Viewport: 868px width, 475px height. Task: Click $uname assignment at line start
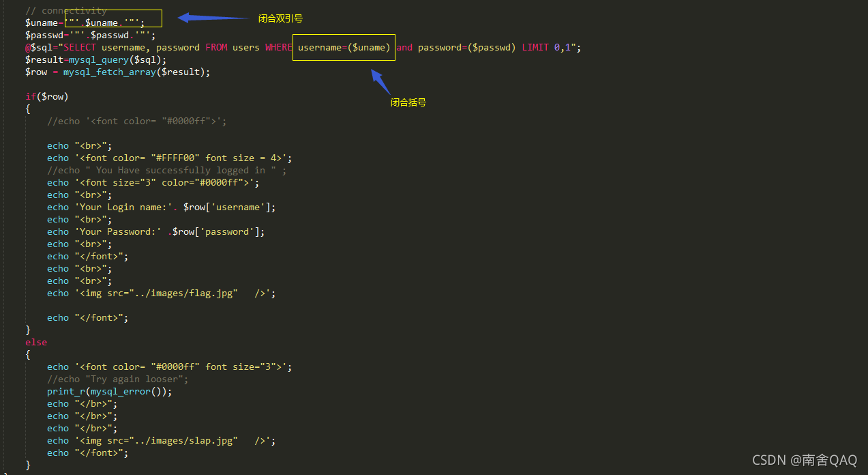[x=85, y=23]
